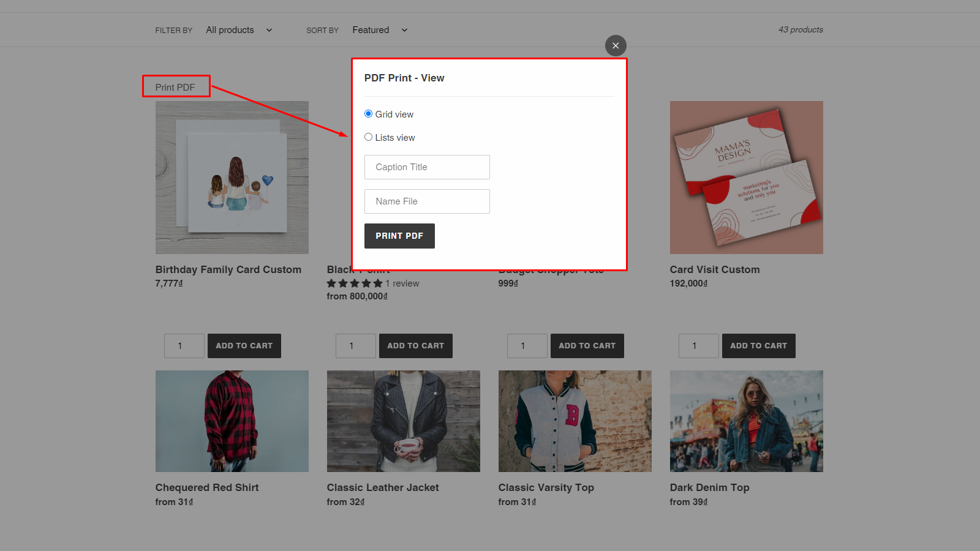Select the Grid view option

coord(368,113)
